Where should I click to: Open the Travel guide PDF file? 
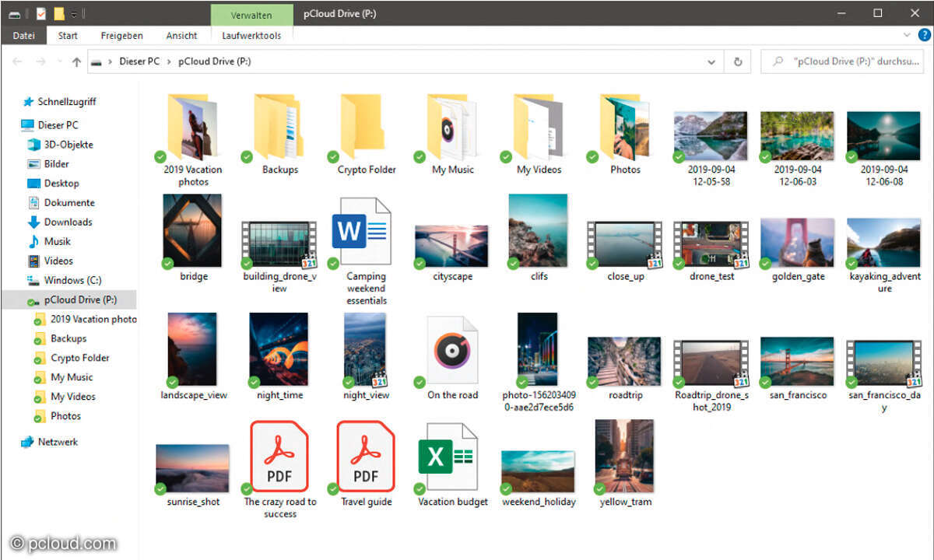(x=366, y=458)
